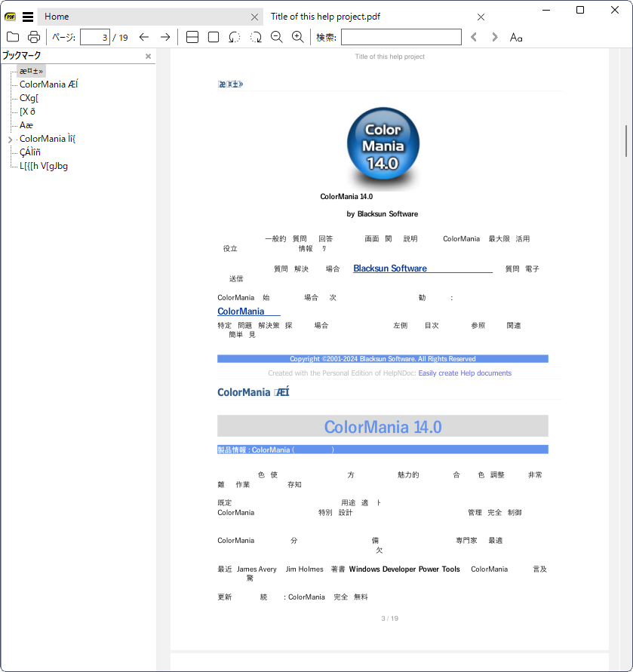Close the Home tab
The image size is (633, 672).
(254, 17)
